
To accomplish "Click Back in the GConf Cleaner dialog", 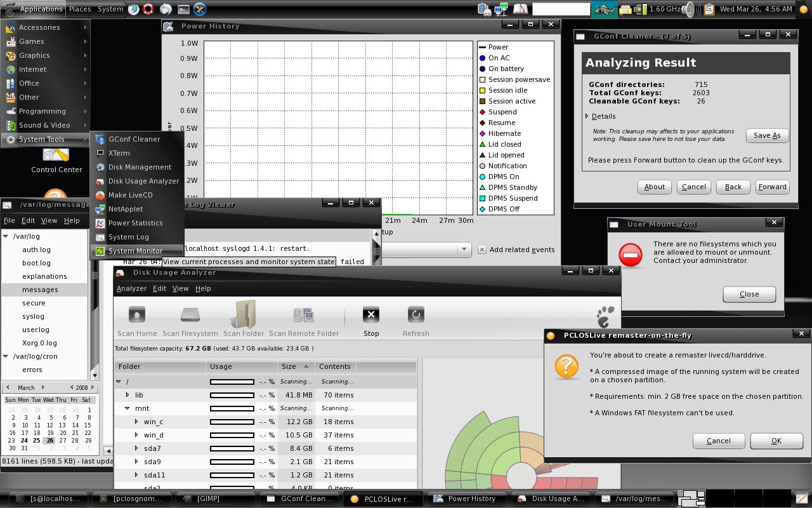I will pos(733,187).
